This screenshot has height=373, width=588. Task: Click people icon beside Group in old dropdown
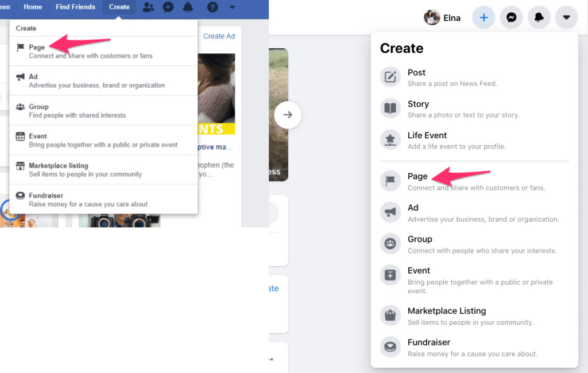pos(20,107)
